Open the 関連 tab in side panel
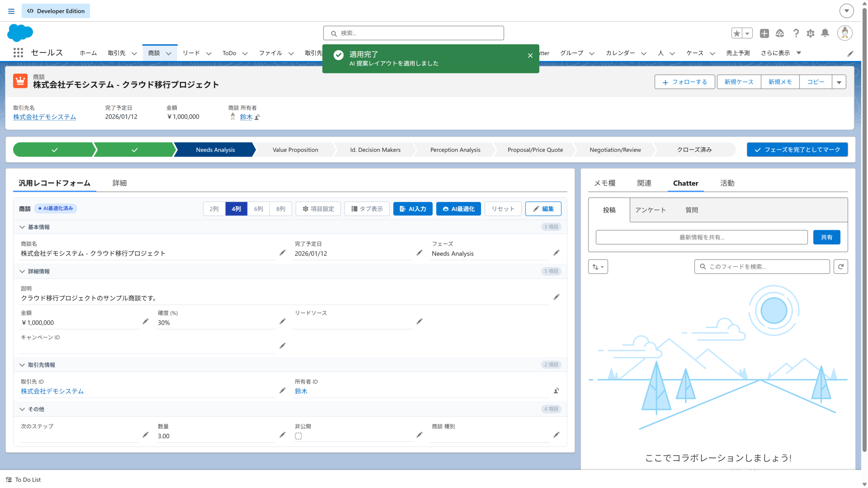This screenshot has height=488, width=868. point(644,183)
